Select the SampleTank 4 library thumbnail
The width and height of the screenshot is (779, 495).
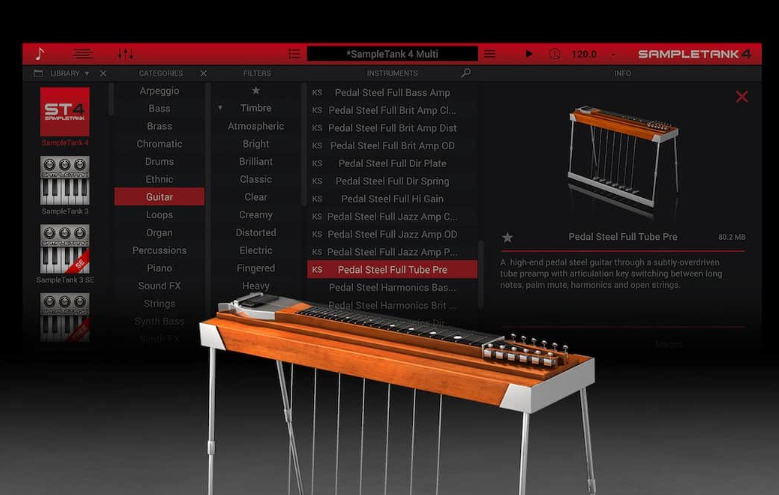pyautogui.click(x=65, y=112)
